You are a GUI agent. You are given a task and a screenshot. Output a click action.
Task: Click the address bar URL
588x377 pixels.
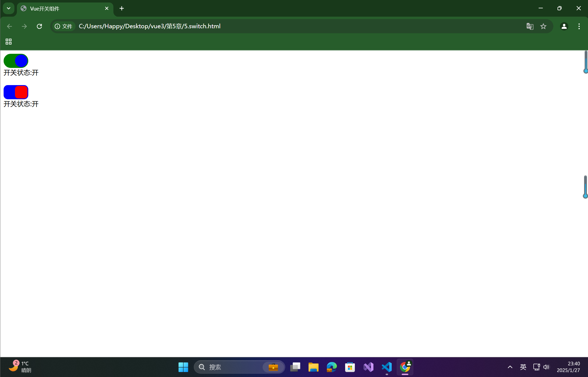point(150,26)
